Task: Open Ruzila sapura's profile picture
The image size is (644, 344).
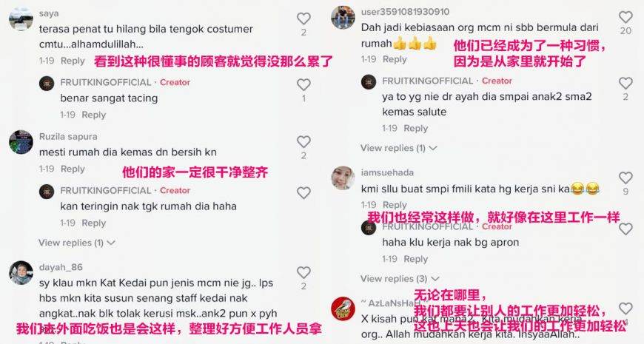Action: (x=21, y=142)
